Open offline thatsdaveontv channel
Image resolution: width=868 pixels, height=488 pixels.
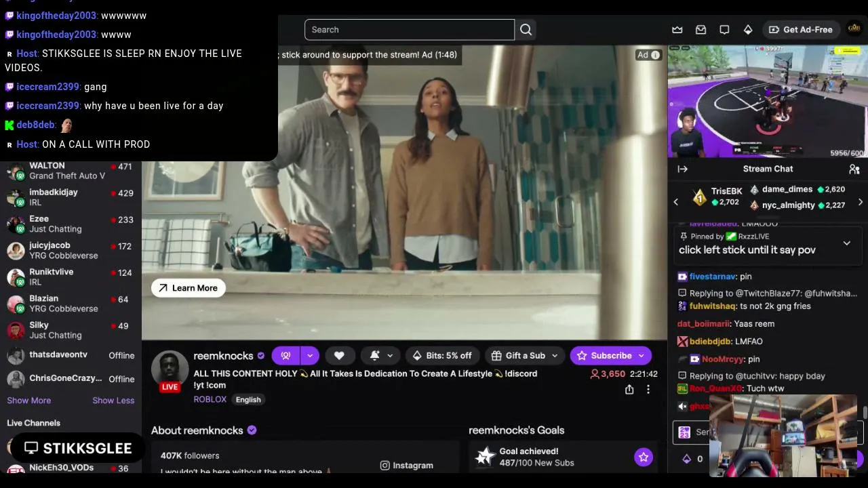tap(71, 355)
